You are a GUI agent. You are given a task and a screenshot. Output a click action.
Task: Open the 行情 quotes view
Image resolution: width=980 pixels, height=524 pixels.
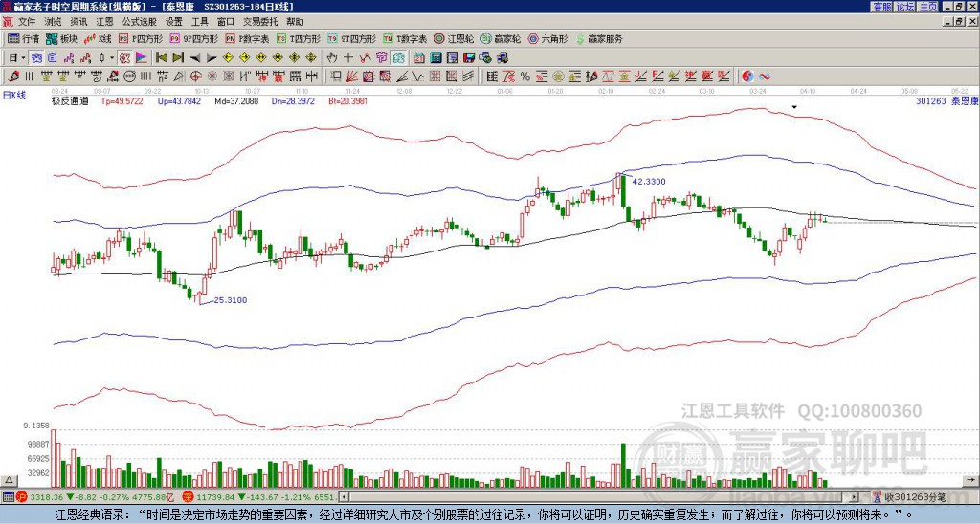pos(23,38)
